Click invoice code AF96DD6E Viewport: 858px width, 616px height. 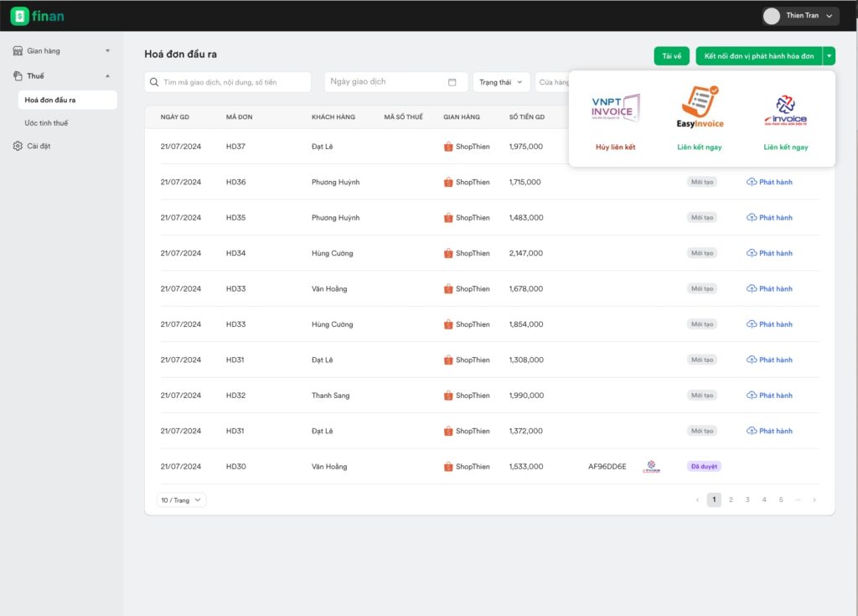(x=607, y=467)
